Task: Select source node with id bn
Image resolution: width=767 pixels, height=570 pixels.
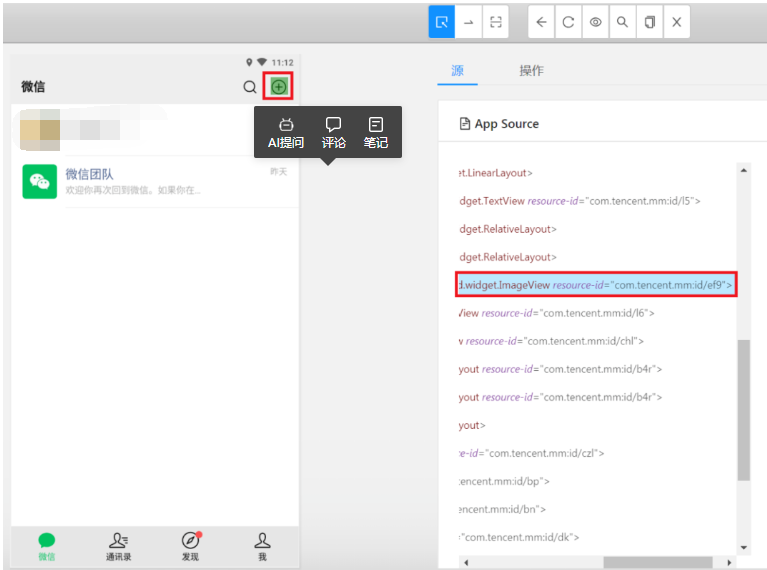Action: (502, 509)
